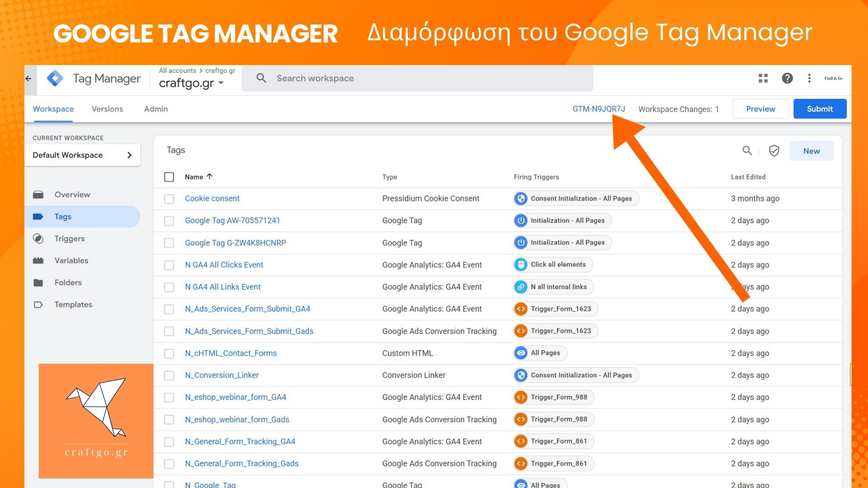Open the craftgo.gr container dropdown
The width and height of the screenshot is (868, 488).
[191, 83]
